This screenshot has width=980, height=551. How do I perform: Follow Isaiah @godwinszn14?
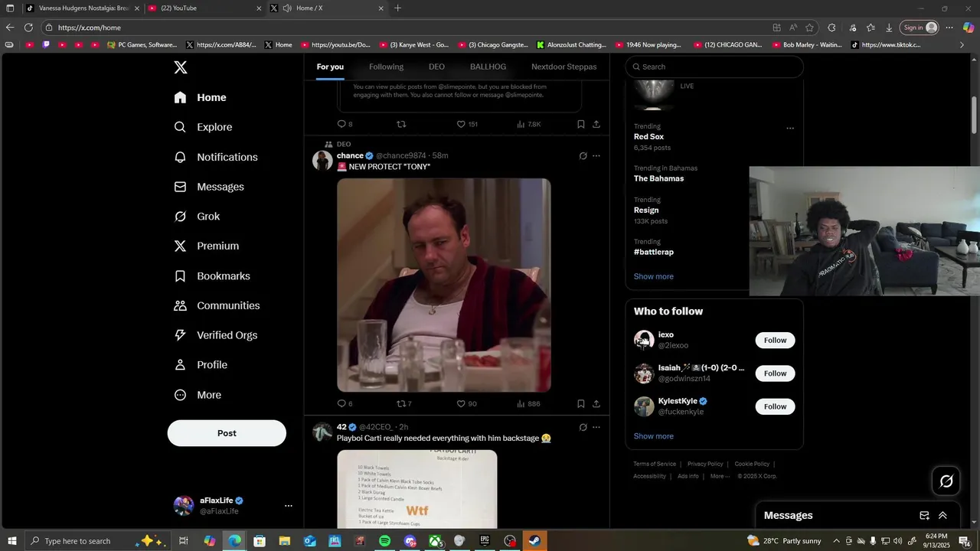(775, 373)
